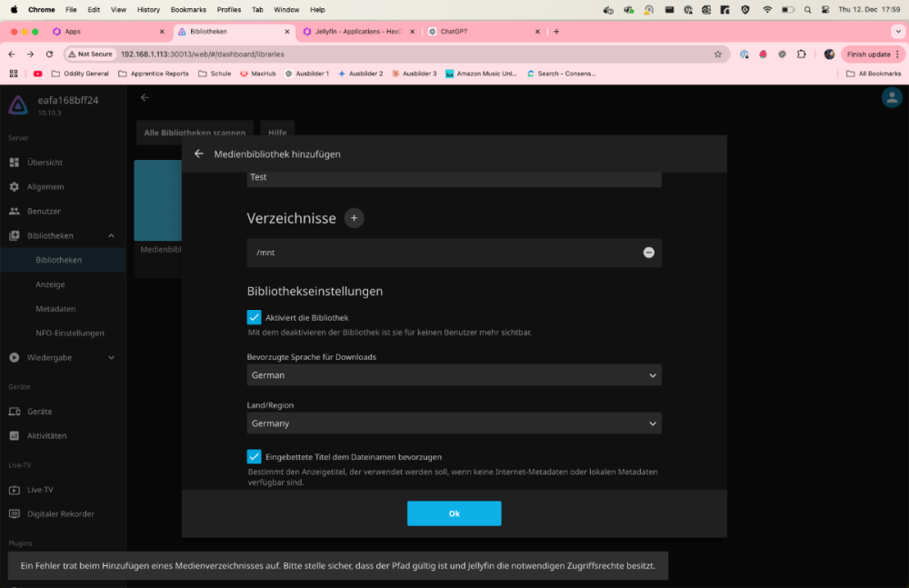Screen dimensions: 909x588
Task: Toggle Eingebettete Titel dem Dateinamen bevorzugen checkbox
Action: [x=255, y=456]
